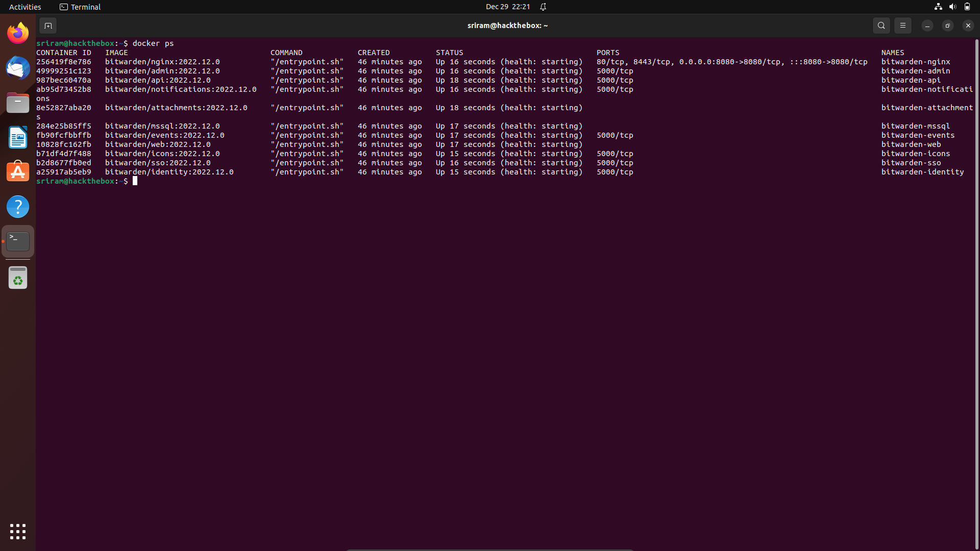Open a new terminal tab
Screen dimensions: 980x551
pos(47,26)
